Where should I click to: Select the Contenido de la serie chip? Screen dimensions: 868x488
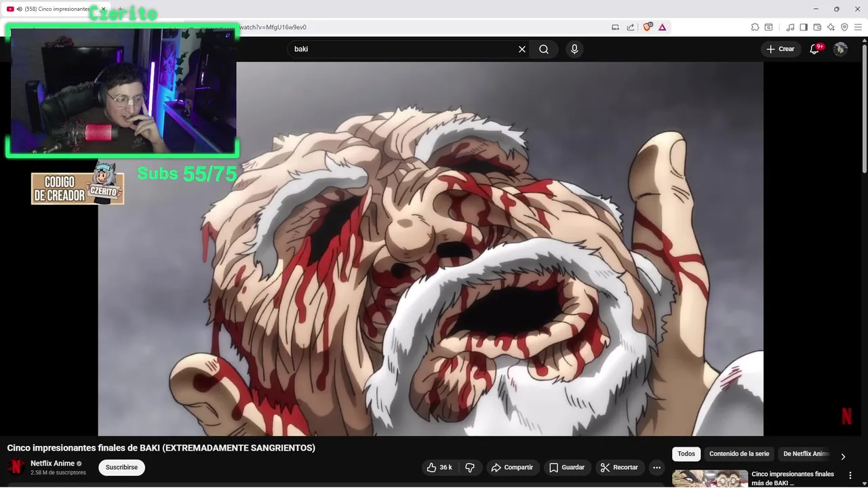coord(739,454)
